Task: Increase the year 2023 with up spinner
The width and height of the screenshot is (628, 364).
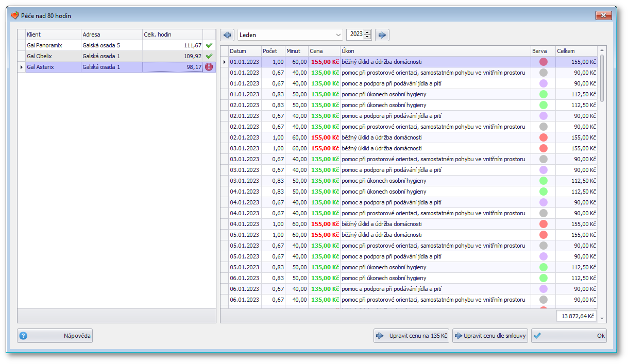Action: (x=367, y=32)
